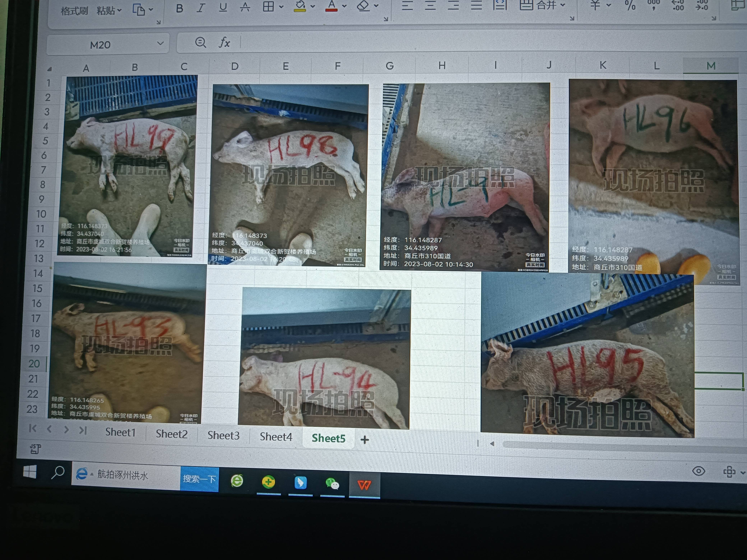
Task: Click the fx insert function icon
Action: (x=225, y=43)
